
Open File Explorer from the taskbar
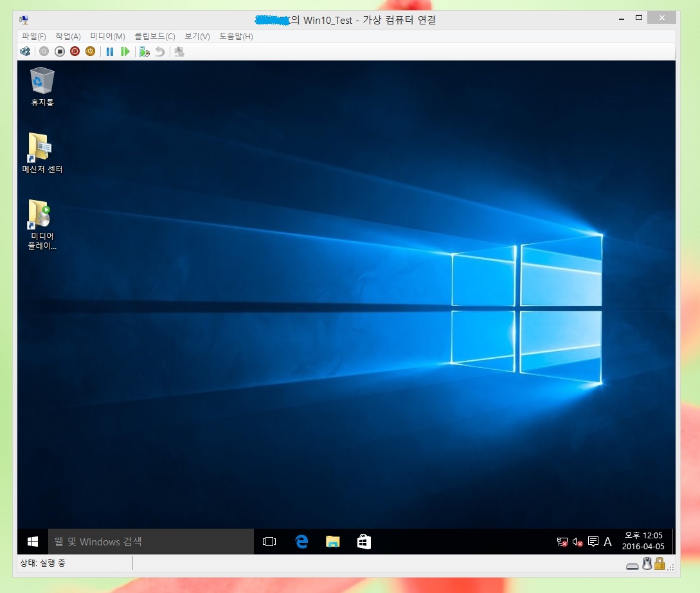pos(332,542)
